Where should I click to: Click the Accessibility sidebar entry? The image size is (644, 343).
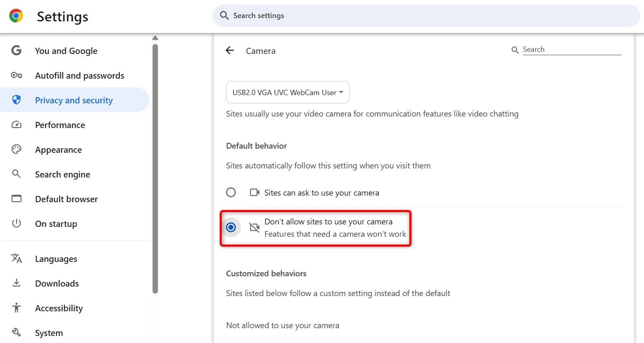(59, 308)
